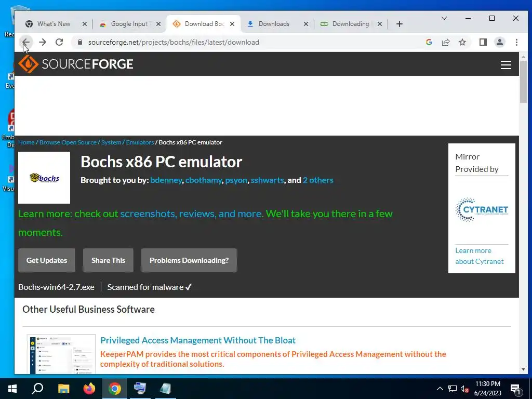
Task: Click the SourceForge logo
Action: [x=75, y=64]
